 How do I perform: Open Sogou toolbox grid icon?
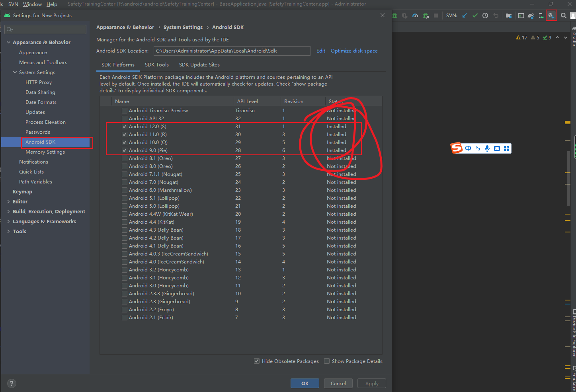[506, 148]
